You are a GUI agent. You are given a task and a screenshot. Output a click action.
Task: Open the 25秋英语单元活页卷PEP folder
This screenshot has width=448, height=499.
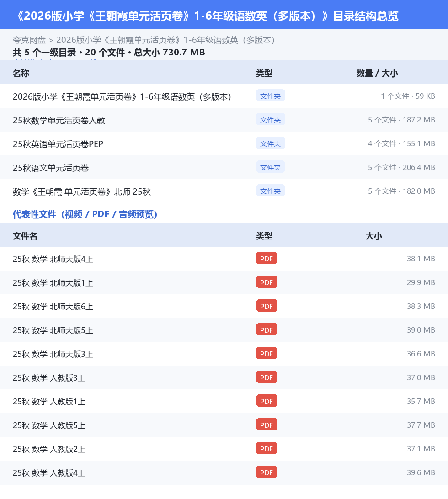tap(58, 144)
